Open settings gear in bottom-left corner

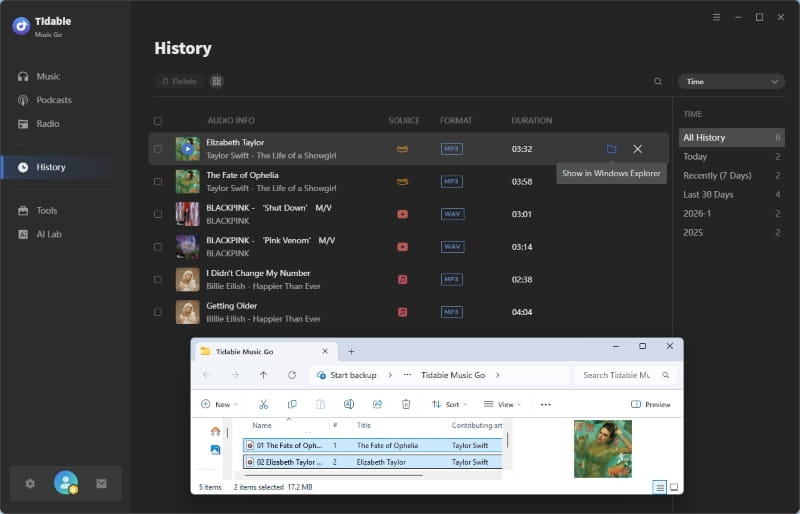30,483
